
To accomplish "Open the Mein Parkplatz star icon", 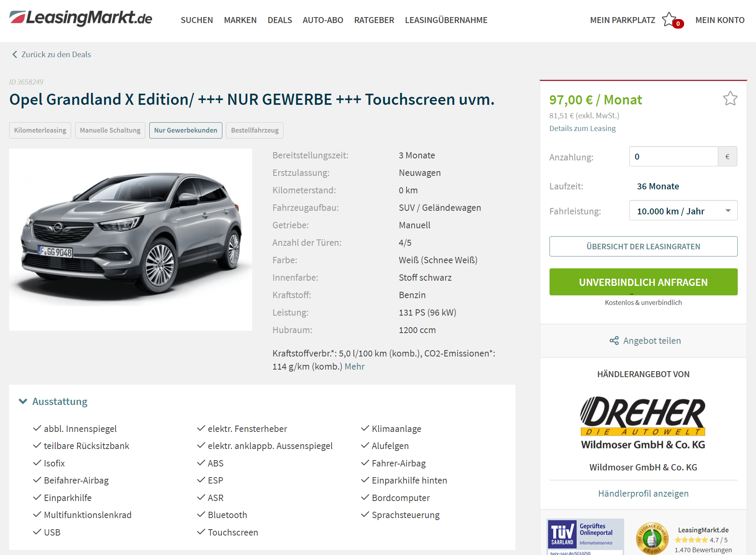I will (670, 19).
